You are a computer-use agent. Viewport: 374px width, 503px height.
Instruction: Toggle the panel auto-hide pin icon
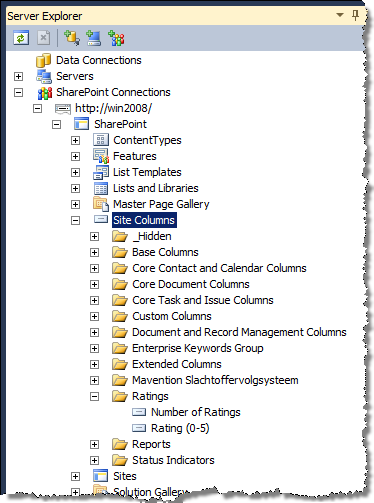(355, 15)
